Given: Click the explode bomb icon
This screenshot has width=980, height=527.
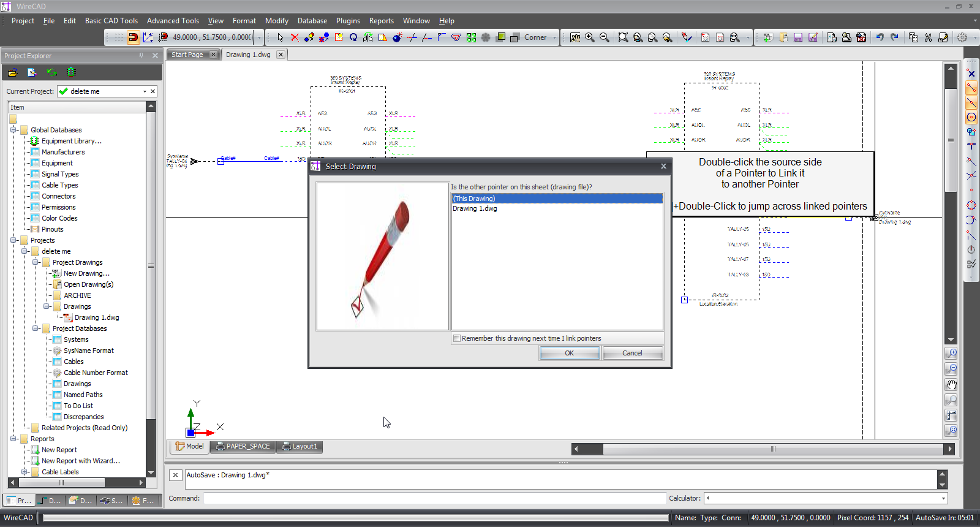Looking at the screenshot, I should [398, 37].
